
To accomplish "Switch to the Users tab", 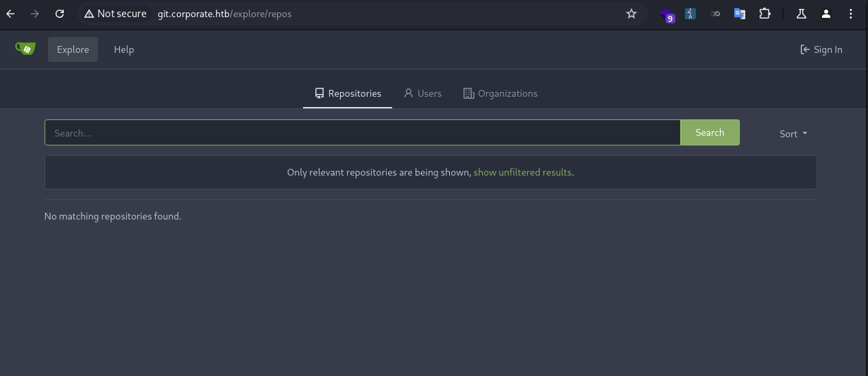I will (x=422, y=93).
